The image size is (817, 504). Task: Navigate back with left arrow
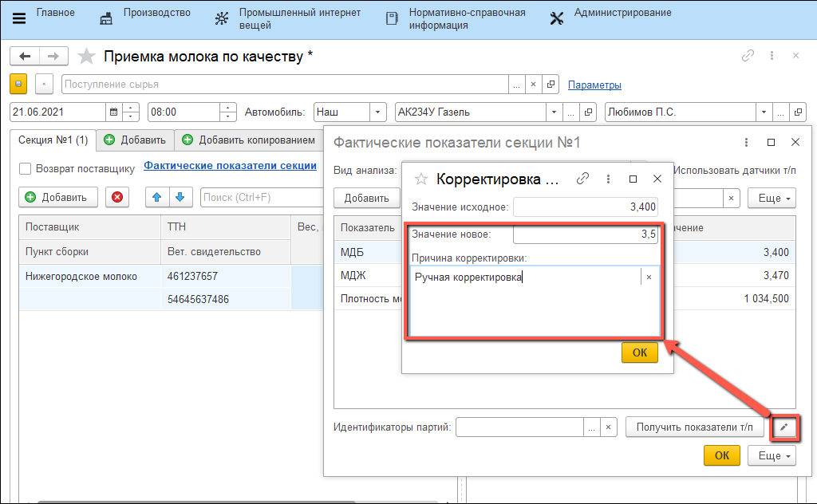(26, 56)
